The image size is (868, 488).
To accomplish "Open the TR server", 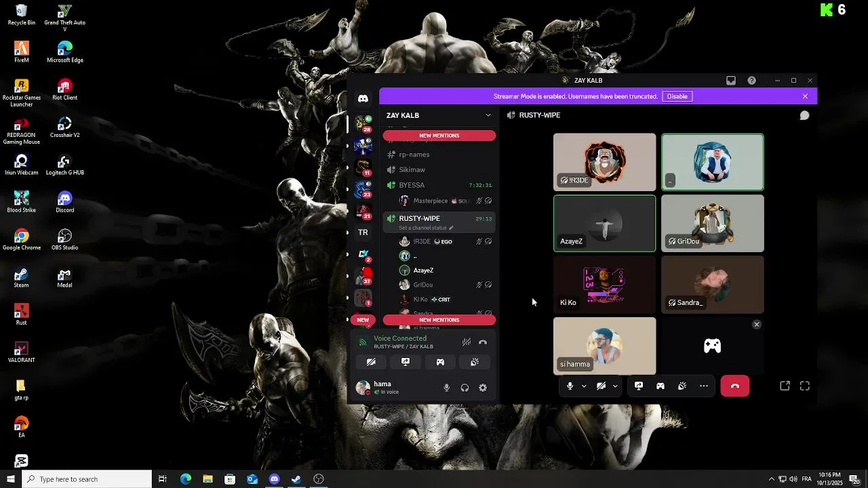I will (363, 232).
